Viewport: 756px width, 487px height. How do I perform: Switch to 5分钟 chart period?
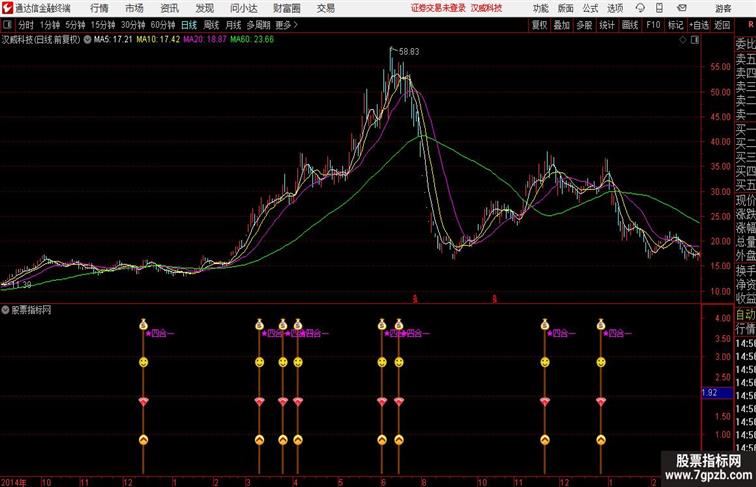75,25
